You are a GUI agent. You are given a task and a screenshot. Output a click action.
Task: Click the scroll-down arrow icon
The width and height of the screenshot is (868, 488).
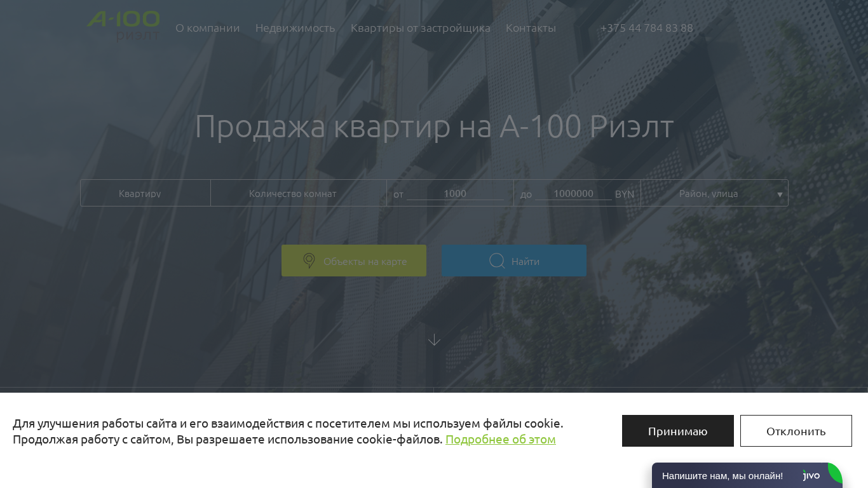(434, 340)
